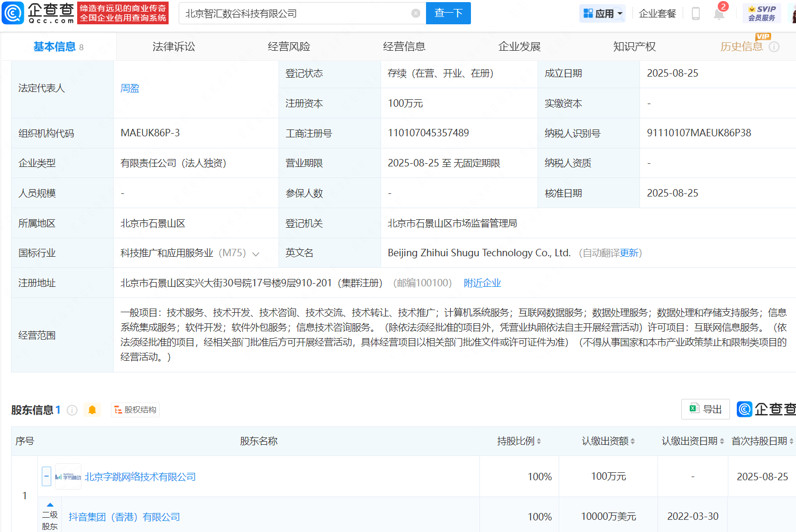The image size is (796, 532).
Task: Sort by 认缴出资日期 column
Action: pyautogui.click(x=692, y=441)
